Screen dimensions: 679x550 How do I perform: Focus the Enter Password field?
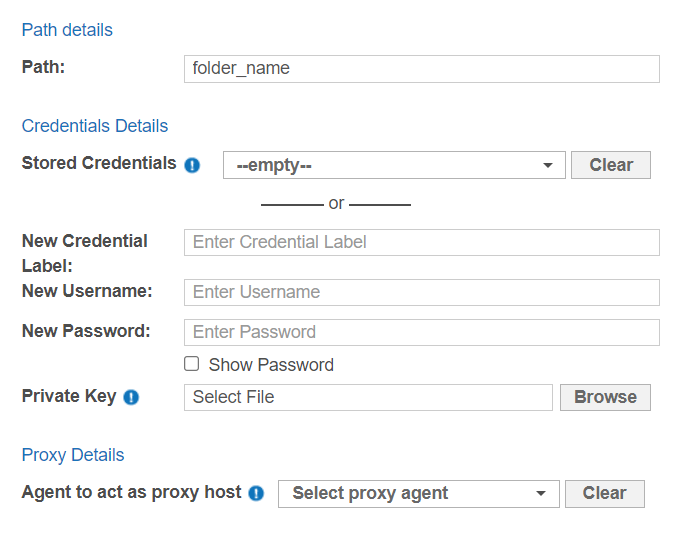point(421,332)
